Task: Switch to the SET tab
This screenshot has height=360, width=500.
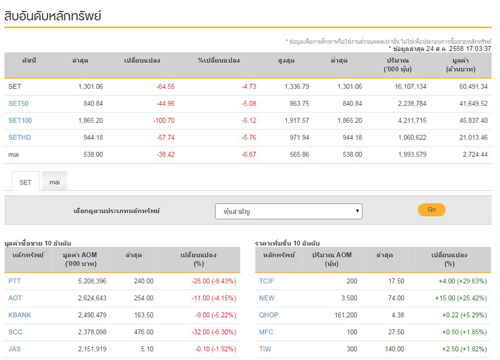Action: (x=25, y=182)
